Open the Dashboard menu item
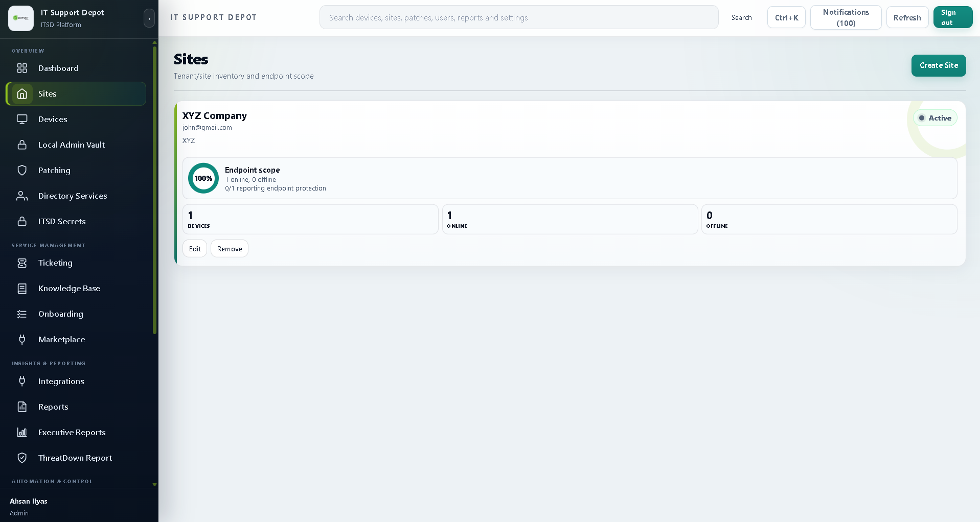Viewport: 980px width, 522px height. (x=76, y=68)
